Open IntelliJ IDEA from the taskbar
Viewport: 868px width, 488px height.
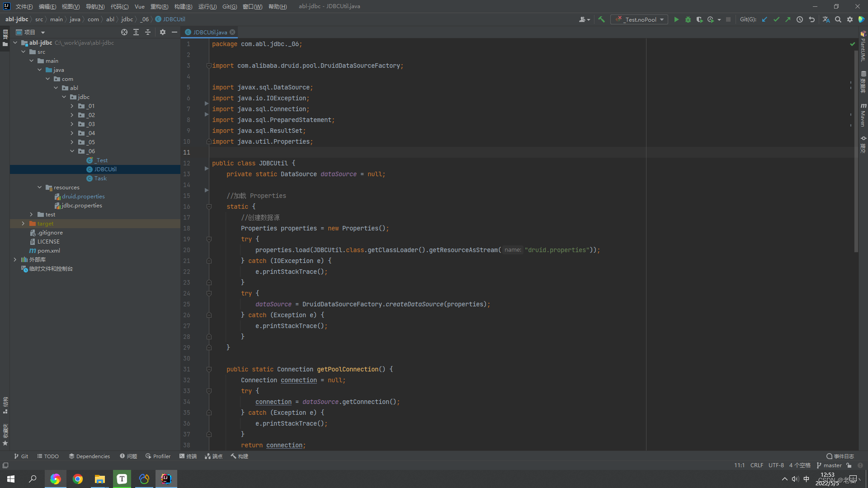[x=166, y=479]
